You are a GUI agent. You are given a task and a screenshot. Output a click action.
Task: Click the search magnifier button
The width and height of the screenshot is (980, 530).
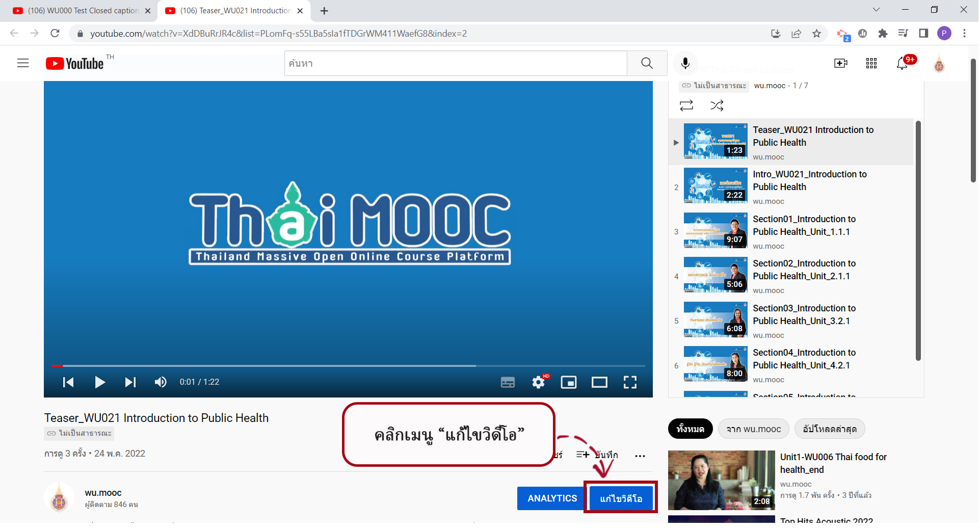(647, 63)
